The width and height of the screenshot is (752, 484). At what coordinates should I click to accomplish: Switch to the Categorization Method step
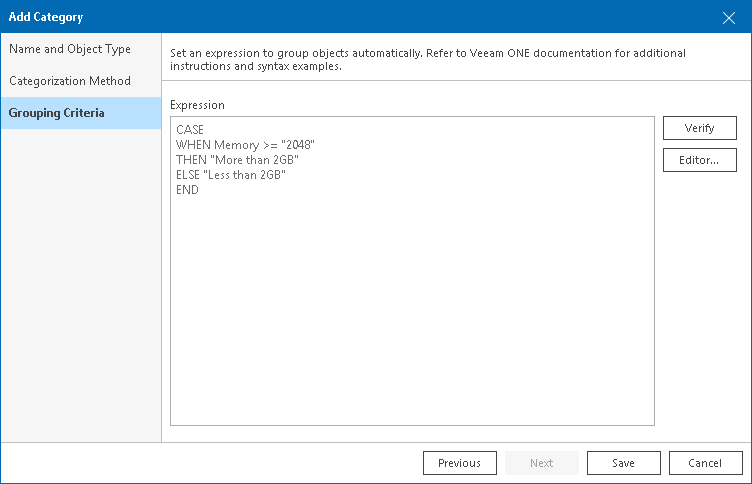pos(81,81)
